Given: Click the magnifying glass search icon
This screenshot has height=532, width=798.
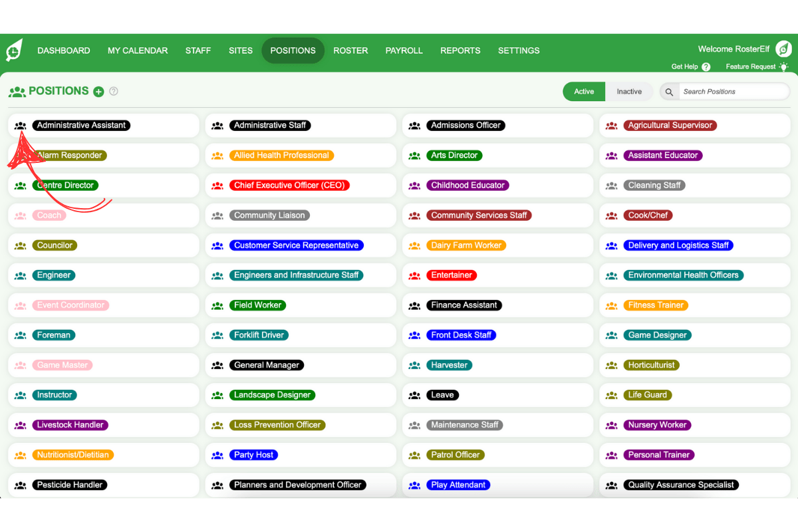Looking at the screenshot, I should [669, 91].
